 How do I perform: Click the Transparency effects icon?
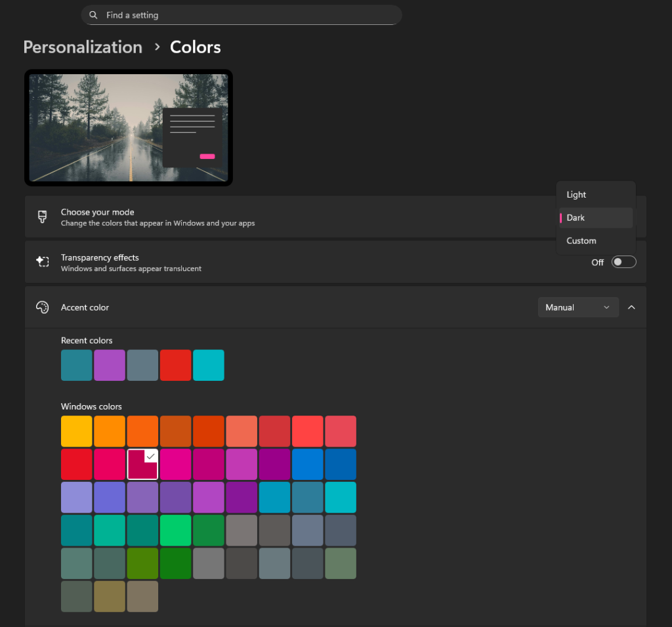coord(42,261)
